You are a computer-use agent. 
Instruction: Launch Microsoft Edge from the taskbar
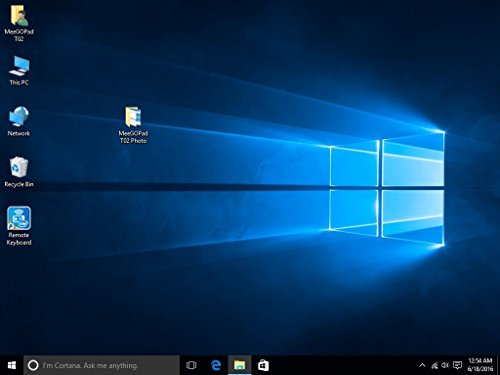216,365
